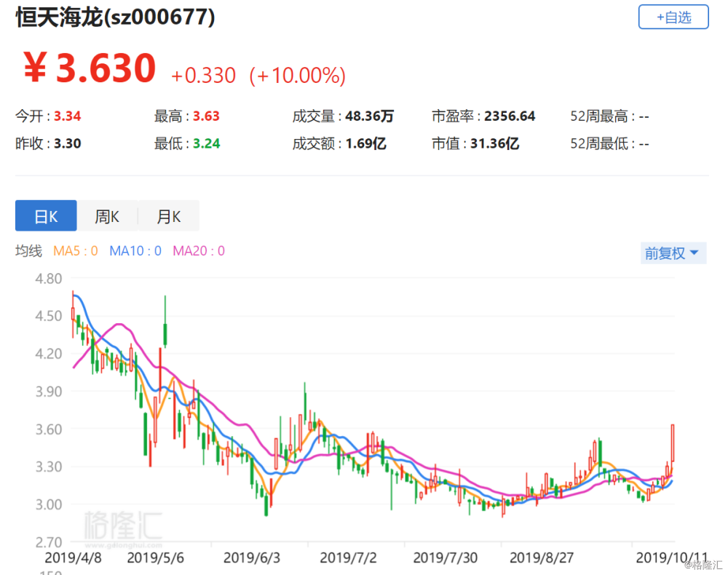Select the 市值 value 31.36亿
Screen dimensions: 728x575
click(x=494, y=143)
